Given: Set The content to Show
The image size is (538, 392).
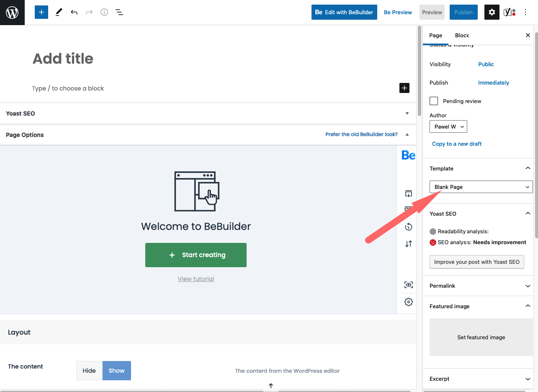Looking at the screenshot, I should click(x=117, y=371).
